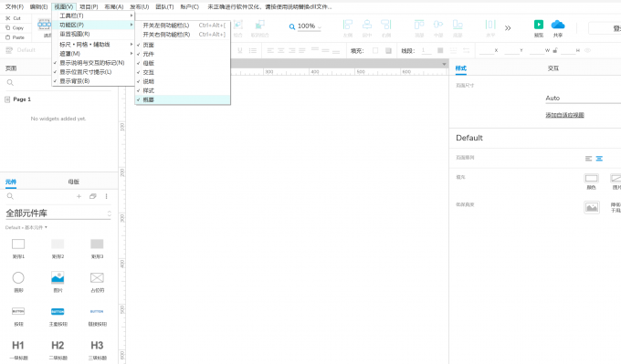
Task: Click the page align left icon in style panel
Action: pyautogui.click(x=588, y=158)
